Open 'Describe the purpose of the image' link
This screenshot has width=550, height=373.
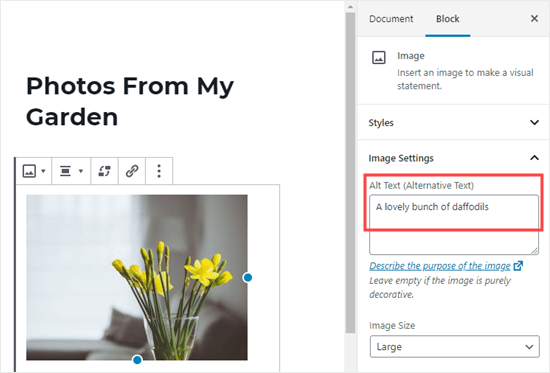(440, 266)
